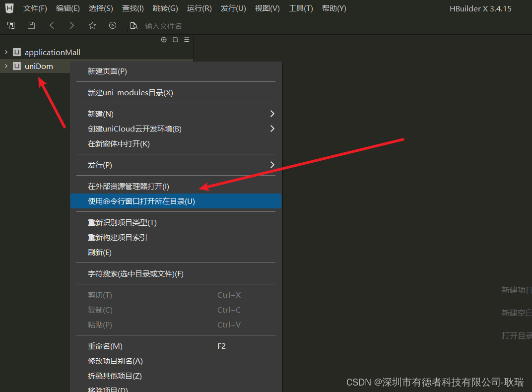The image size is (532, 392).
Task: Open the 编辑(E) menu
Action: 68,8
